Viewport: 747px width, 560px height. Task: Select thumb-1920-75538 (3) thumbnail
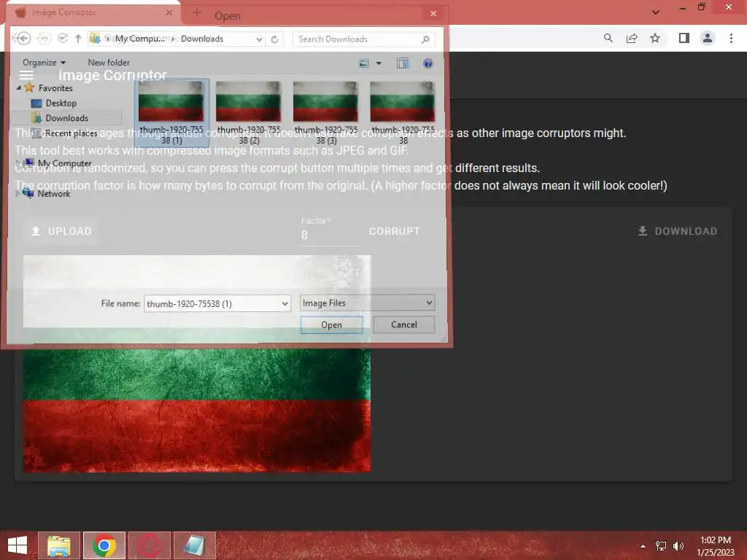click(326, 113)
